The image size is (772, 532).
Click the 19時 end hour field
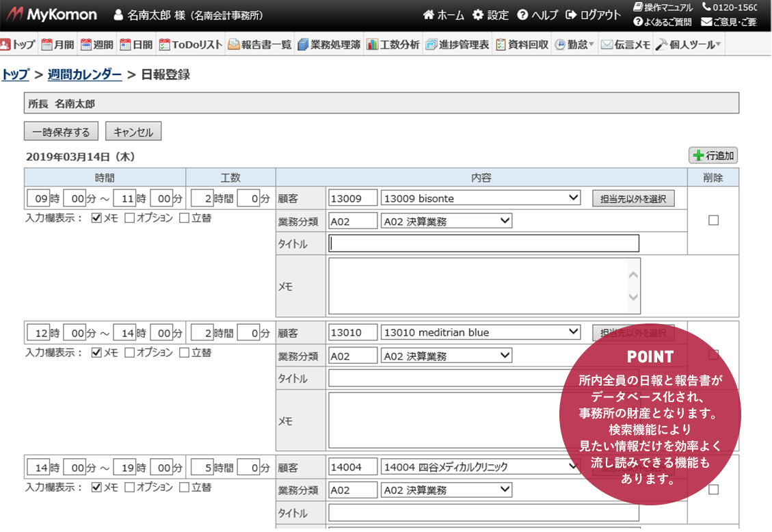(124, 468)
